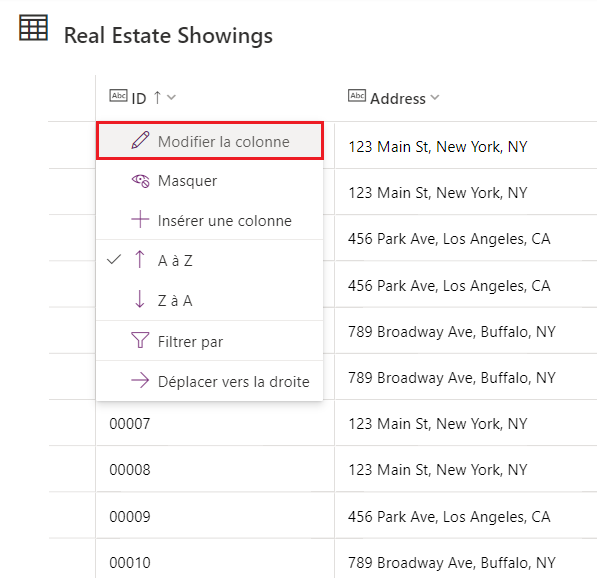Toggle the checkmark next to A à Z
The image size is (597, 578).
(x=114, y=260)
